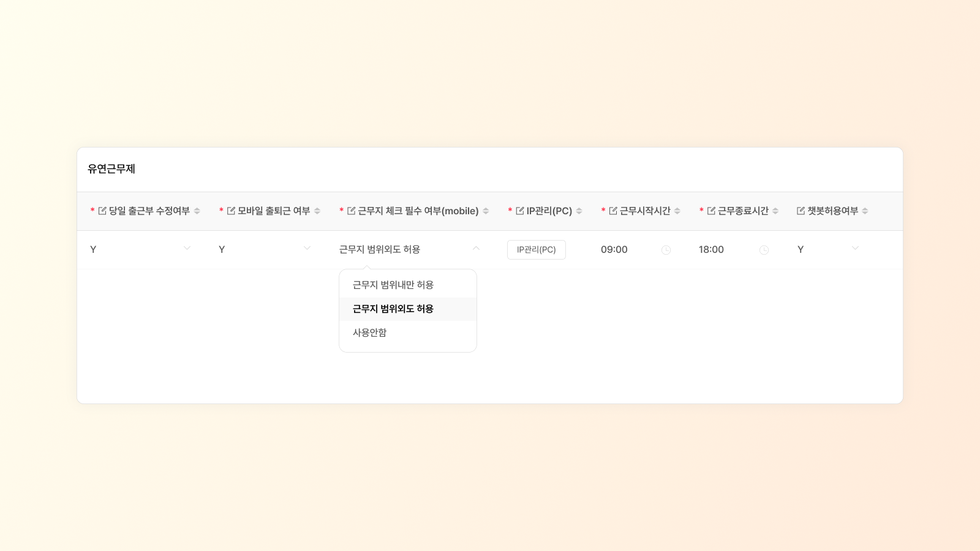Image resolution: width=980 pixels, height=551 pixels.
Task: Click edit icon beside 근무지 체크 필수 여부(mobile) header
Action: [351, 211]
